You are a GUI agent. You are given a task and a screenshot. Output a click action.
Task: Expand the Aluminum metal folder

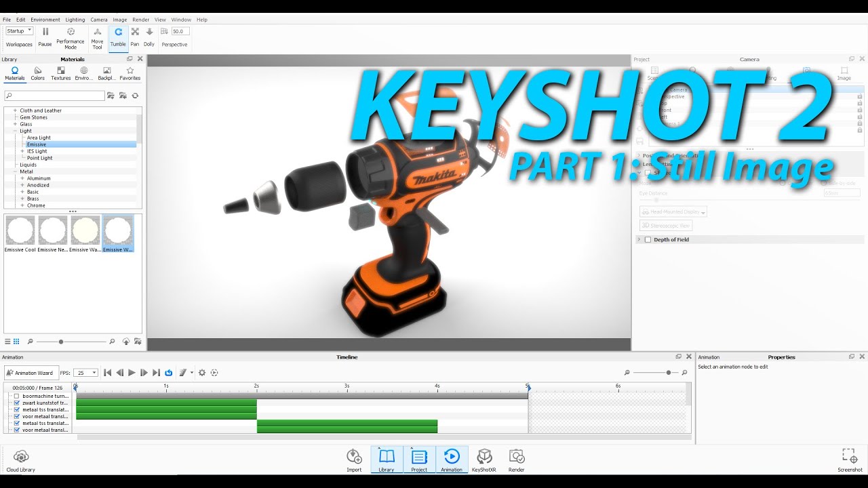(22, 178)
